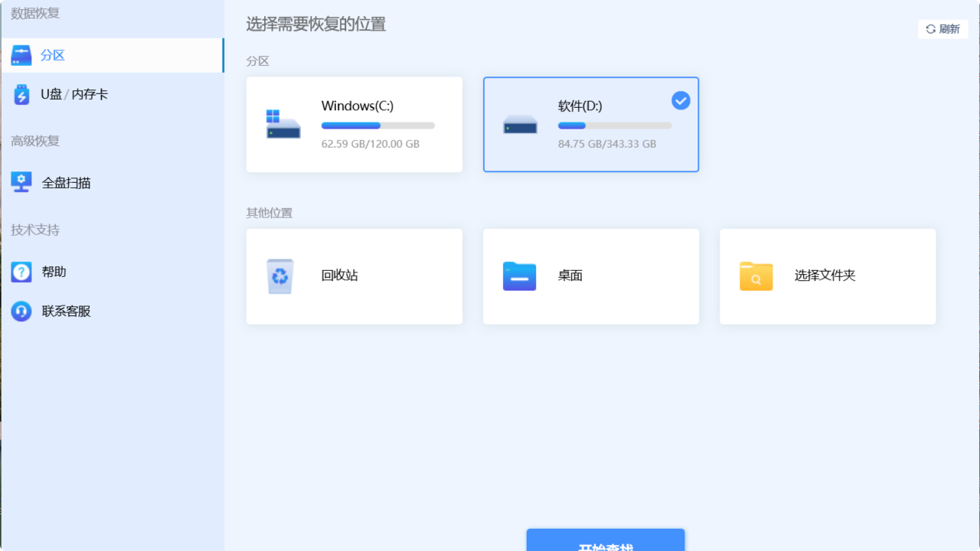Click the Windows(C:) drive icon
The width and height of the screenshot is (980, 551).
283,125
